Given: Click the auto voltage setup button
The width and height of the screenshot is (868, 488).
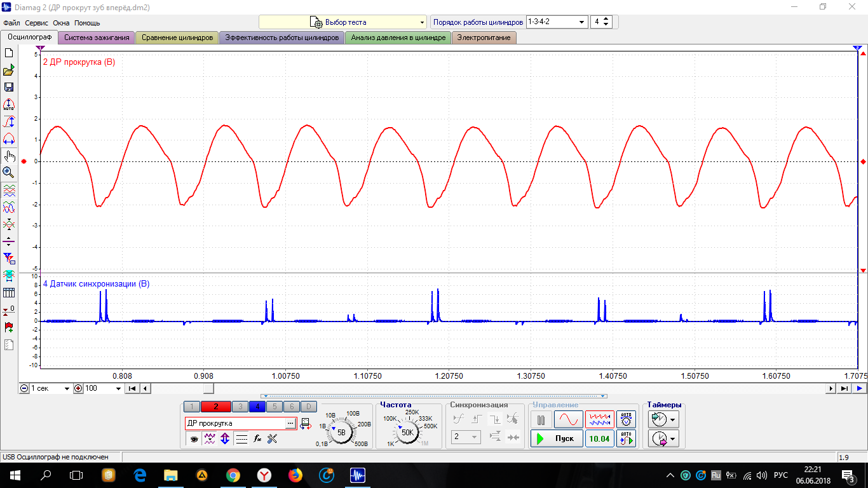Looking at the screenshot, I should [x=627, y=419].
